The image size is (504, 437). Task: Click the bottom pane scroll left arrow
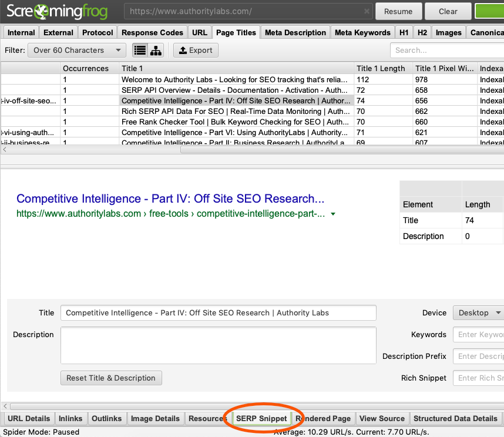point(5,406)
